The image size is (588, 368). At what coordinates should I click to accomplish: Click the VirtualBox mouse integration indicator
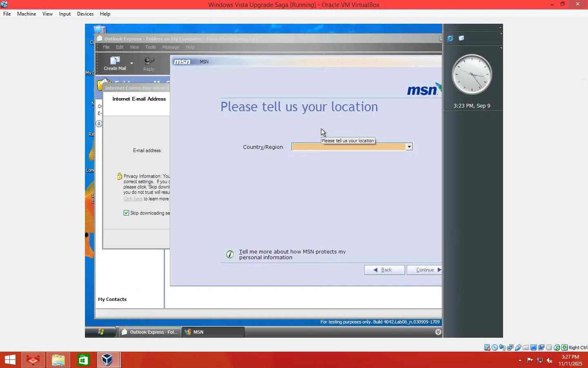557,348
